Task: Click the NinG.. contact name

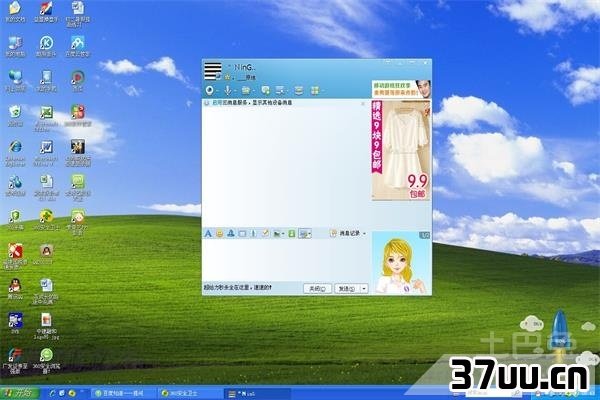Action: [x=244, y=67]
